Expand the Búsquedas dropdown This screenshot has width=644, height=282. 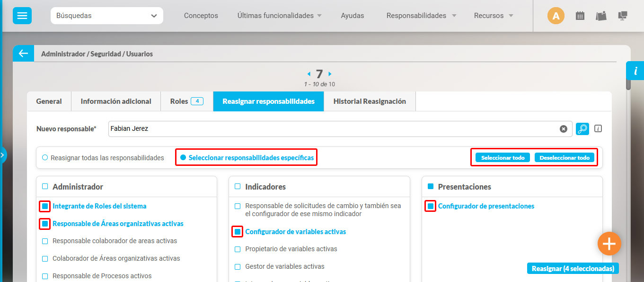click(106, 15)
